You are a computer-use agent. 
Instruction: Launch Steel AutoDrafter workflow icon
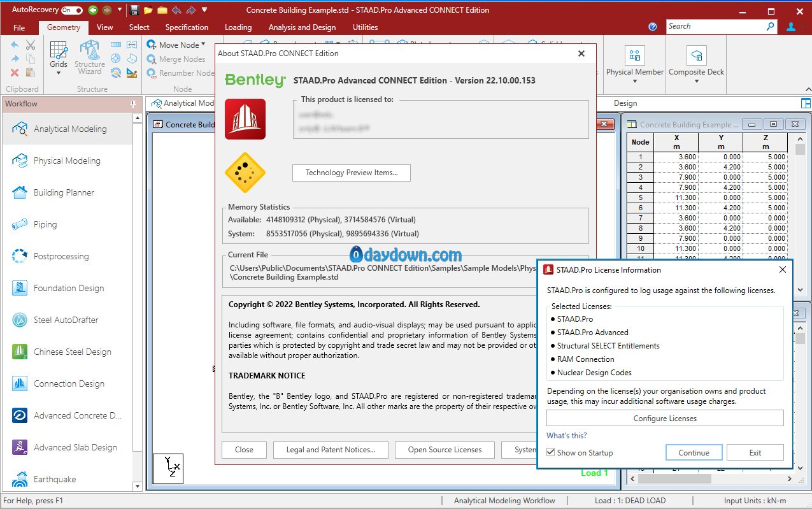(x=20, y=320)
